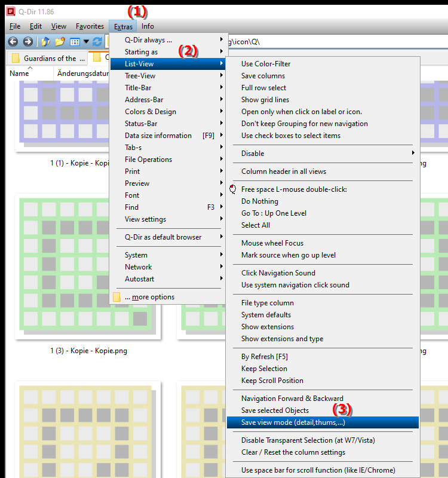Click the view mode grid icon
This screenshot has width=448, height=478.
click(75, 41)
